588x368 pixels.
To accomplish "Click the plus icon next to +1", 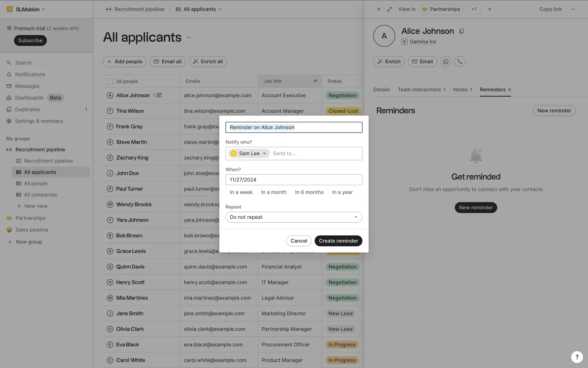I will coord(489,9).
